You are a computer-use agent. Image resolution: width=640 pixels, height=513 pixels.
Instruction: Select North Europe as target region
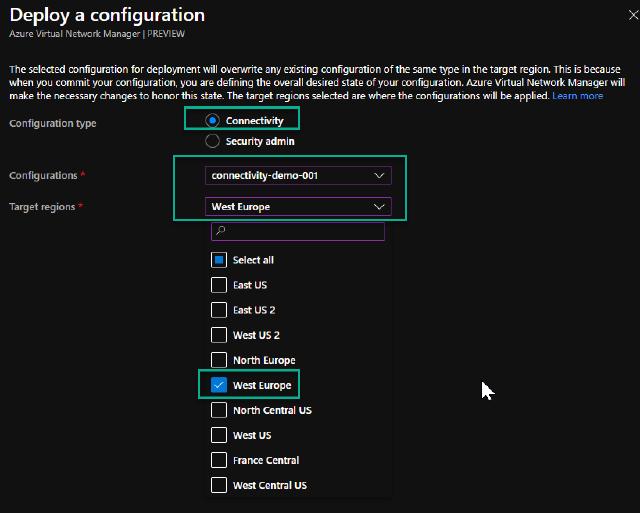pos(220,360)
